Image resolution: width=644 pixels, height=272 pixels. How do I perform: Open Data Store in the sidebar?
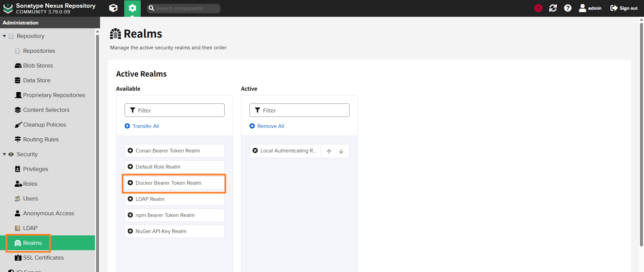37,80
